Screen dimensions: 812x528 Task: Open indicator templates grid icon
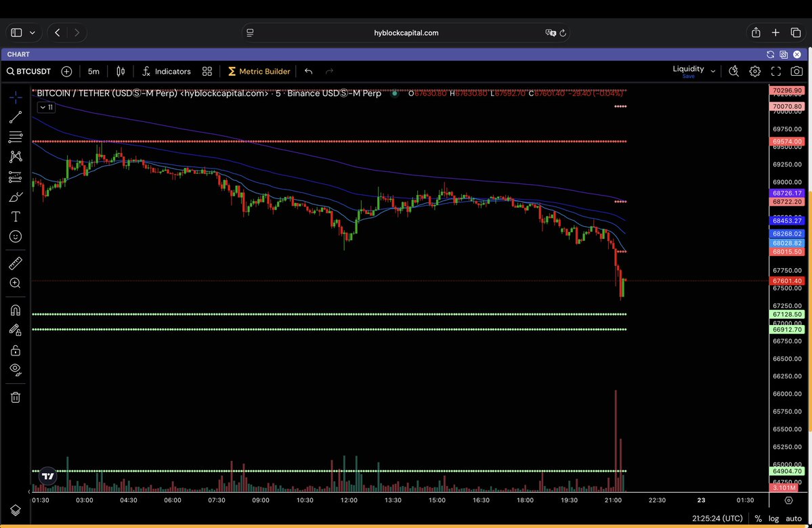[x=207, y=72]
